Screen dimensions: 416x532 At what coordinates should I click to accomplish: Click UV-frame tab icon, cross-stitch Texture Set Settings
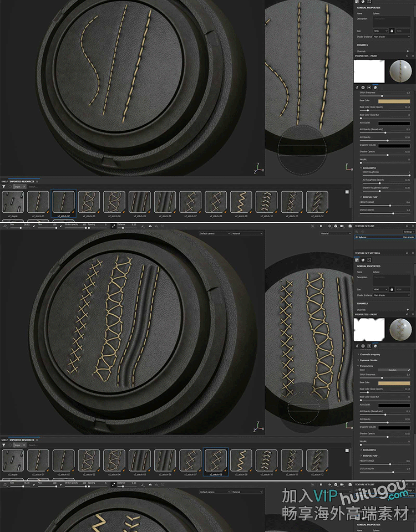click(x=369, y=260)
